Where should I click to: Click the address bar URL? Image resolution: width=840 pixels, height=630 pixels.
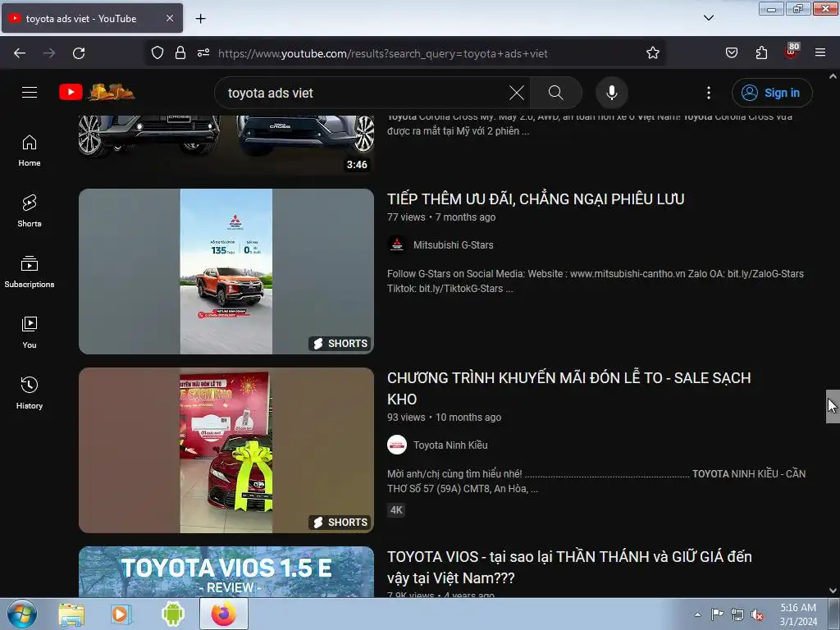coord(382,53)
